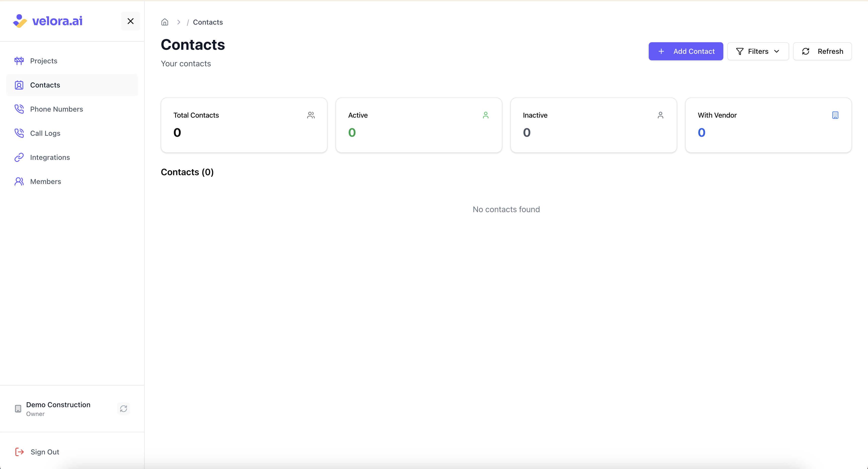Click Sign Out

tap(45, 452)
